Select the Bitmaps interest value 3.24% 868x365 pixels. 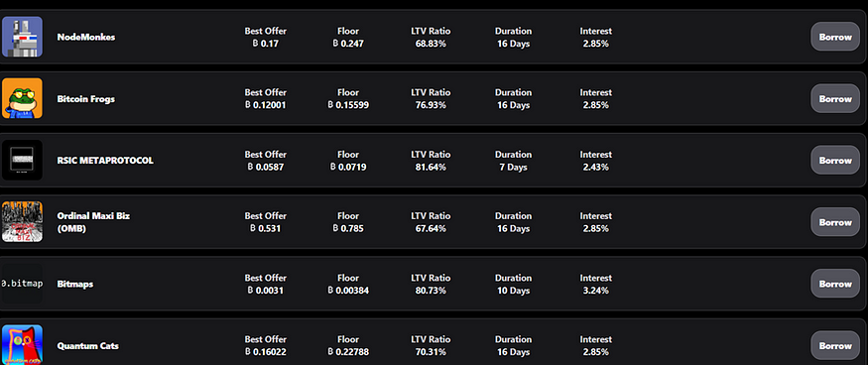[595, 291]
